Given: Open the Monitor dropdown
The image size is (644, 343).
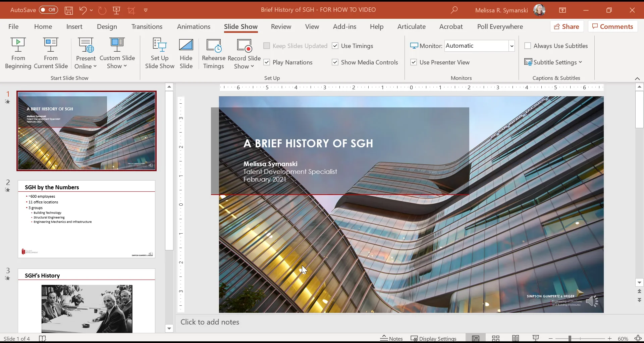Looking at the screenshot, I should pyautogui.click(x=512, y=46).
